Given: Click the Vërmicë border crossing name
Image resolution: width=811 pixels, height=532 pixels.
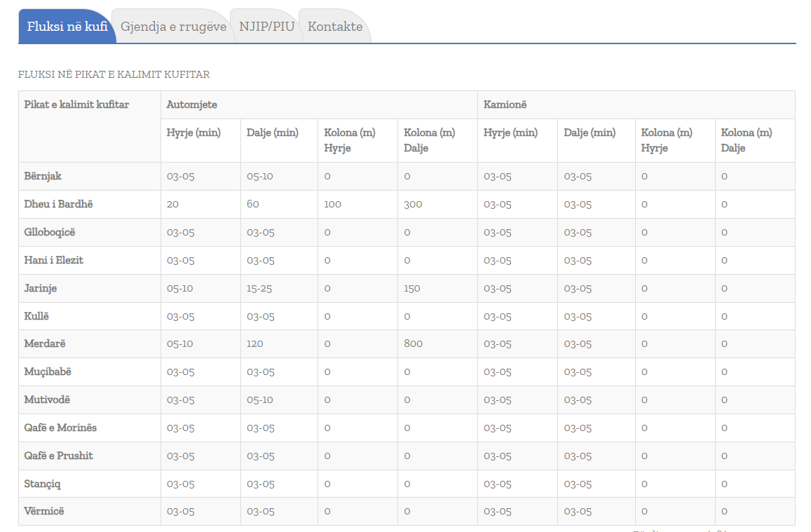Looking at the screenshot, I should 44,512.
